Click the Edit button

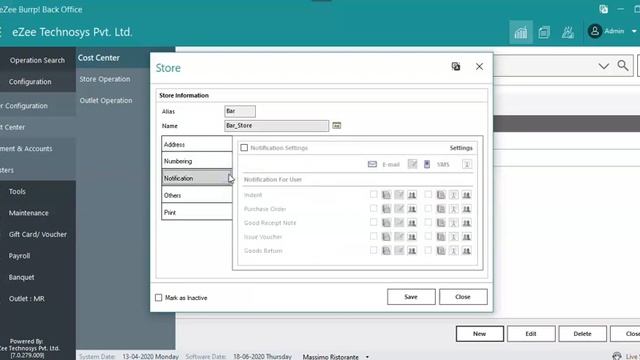531,333
